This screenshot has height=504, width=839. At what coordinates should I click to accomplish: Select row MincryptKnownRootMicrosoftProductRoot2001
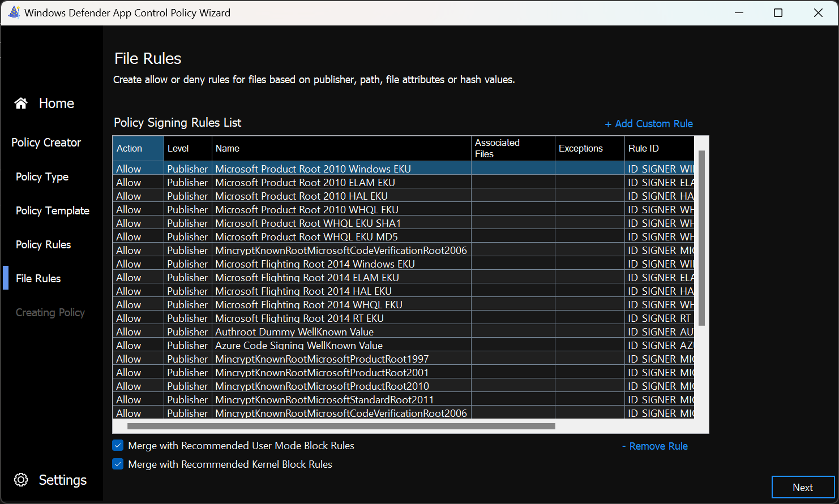coord(403,372)
